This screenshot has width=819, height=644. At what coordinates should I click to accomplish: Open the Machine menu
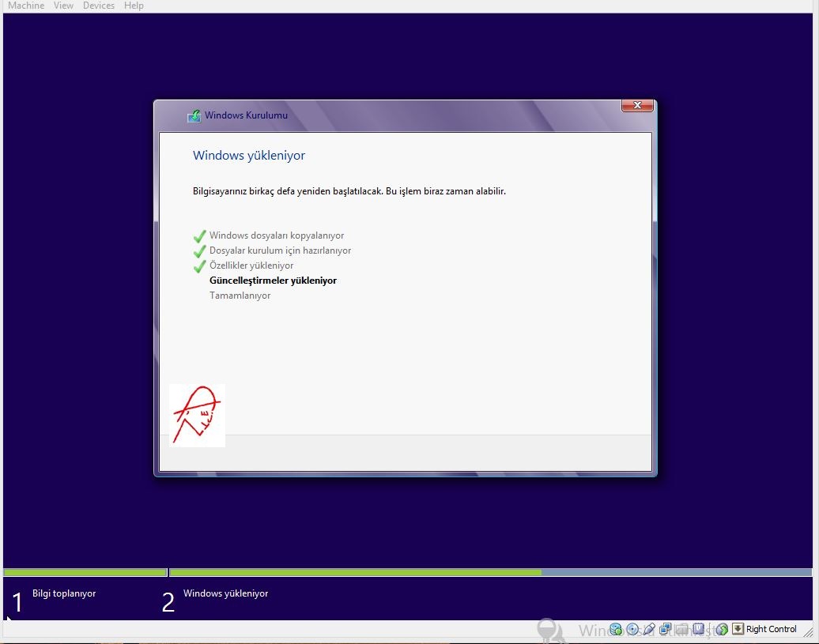point(26,6)
